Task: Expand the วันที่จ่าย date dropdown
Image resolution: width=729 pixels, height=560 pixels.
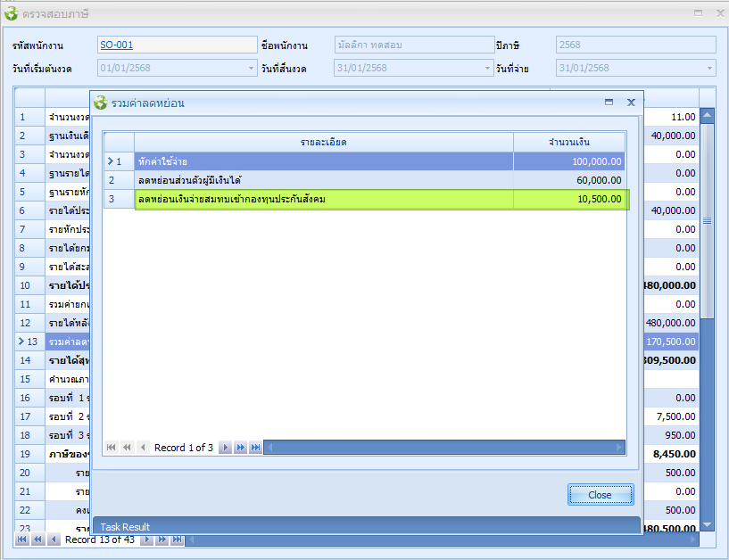Action: (709, 69)
